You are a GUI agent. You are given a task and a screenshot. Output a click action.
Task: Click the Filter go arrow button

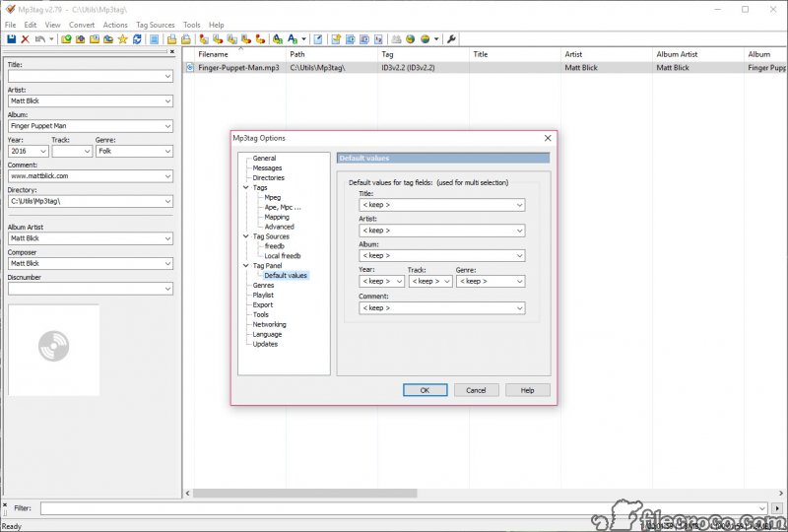pos(777,508)
